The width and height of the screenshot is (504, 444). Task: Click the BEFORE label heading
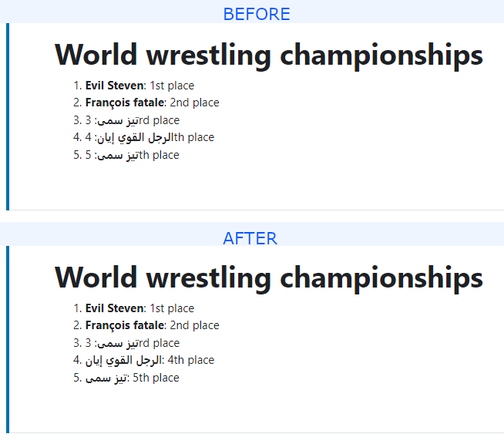(x=257, y=14)
